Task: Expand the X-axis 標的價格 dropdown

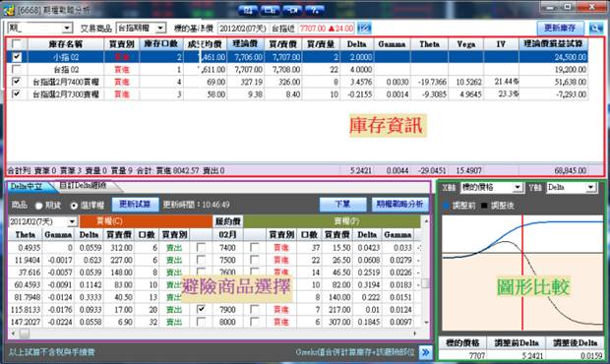Action: click(491, 188)
